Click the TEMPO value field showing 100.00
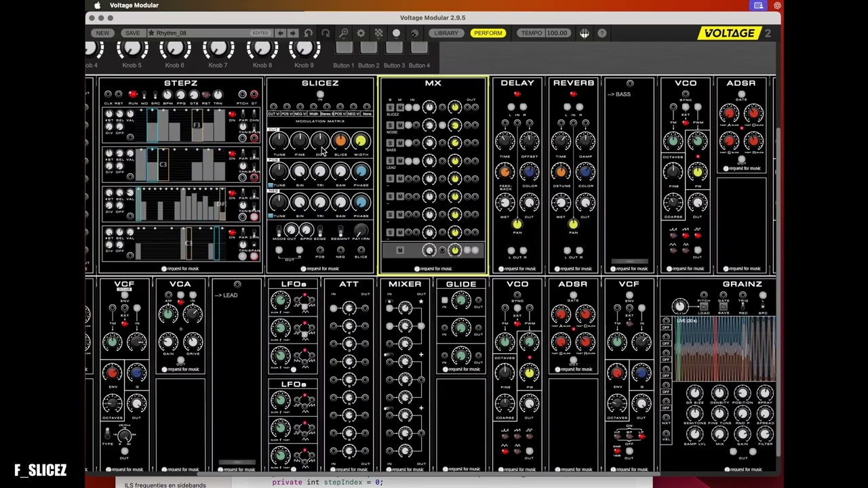Image resolution: width=868 pixels, height=488 pixels. pos(557,33)
